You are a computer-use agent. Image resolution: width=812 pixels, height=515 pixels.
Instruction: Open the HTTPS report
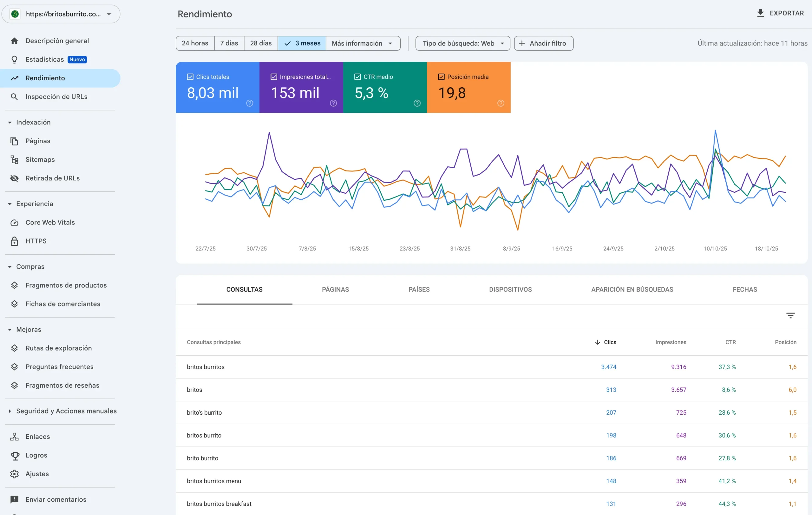coord(36,241)
